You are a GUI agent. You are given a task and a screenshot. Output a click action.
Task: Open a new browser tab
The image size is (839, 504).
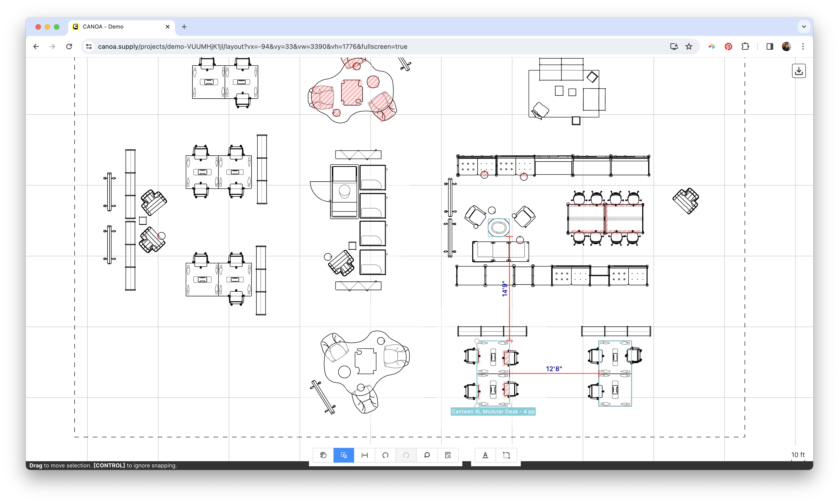[184, 26]
